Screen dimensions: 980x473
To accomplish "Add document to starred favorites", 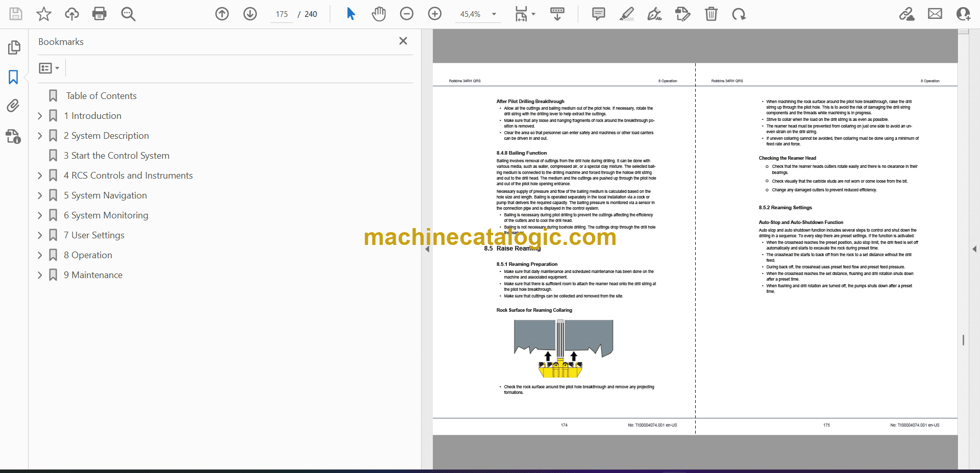I will tap(44, 14).
